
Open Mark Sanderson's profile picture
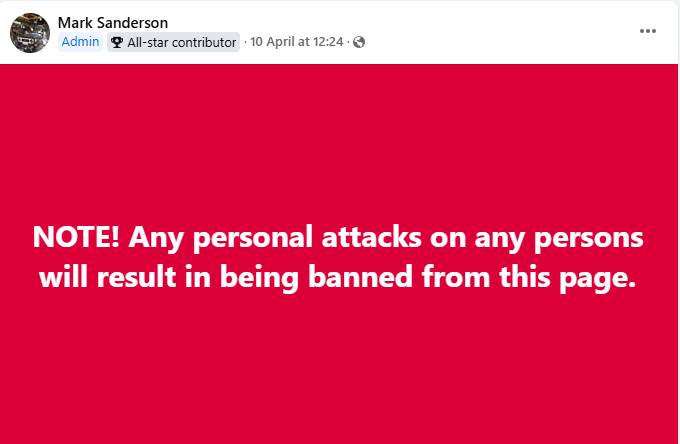point(30,33)
